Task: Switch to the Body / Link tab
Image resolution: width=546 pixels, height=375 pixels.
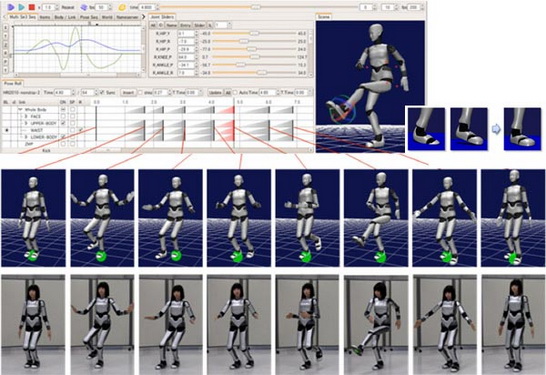Action: [65, 17]
